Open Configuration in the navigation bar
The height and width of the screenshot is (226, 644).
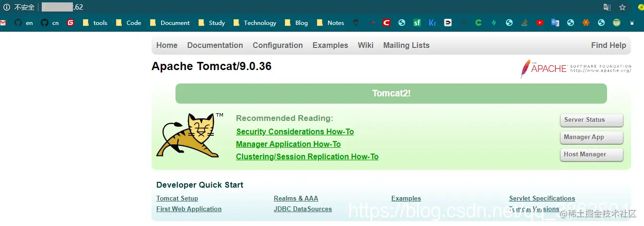(278, 45)
